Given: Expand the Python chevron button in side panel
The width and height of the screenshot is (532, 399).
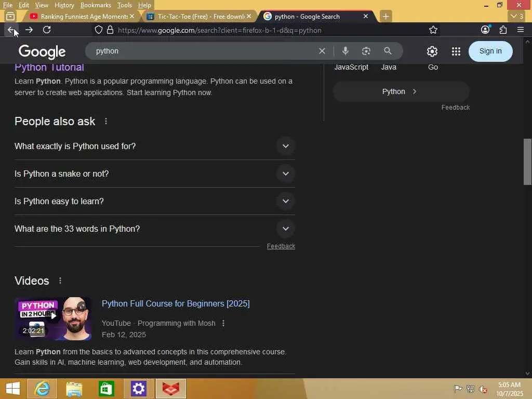Looking at the screenshot, I should click(x=401, y=91).
